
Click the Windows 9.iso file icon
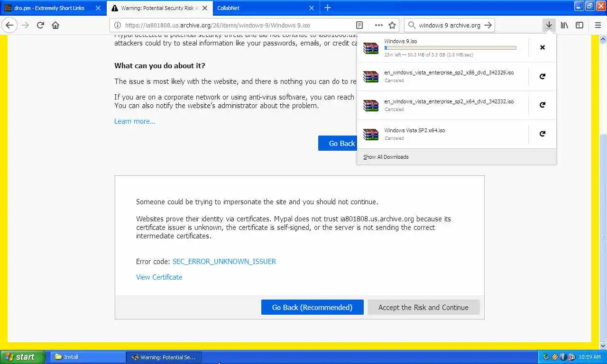click(x=371, y=48)
